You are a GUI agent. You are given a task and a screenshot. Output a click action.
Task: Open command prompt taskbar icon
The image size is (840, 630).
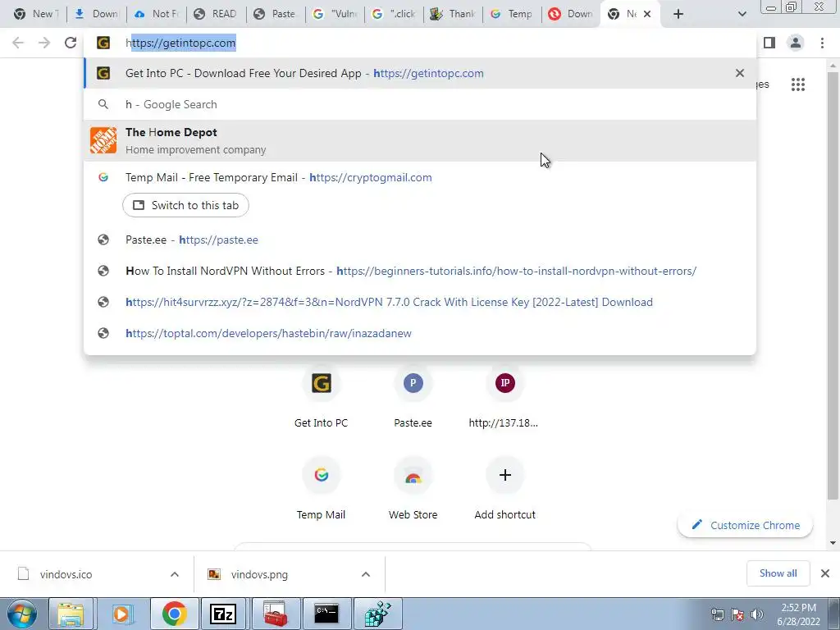click(326, 614)
